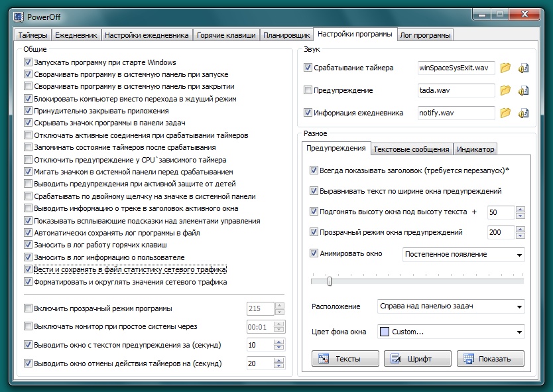Click the animation speed slider thumb

click(x=330, y=281)
